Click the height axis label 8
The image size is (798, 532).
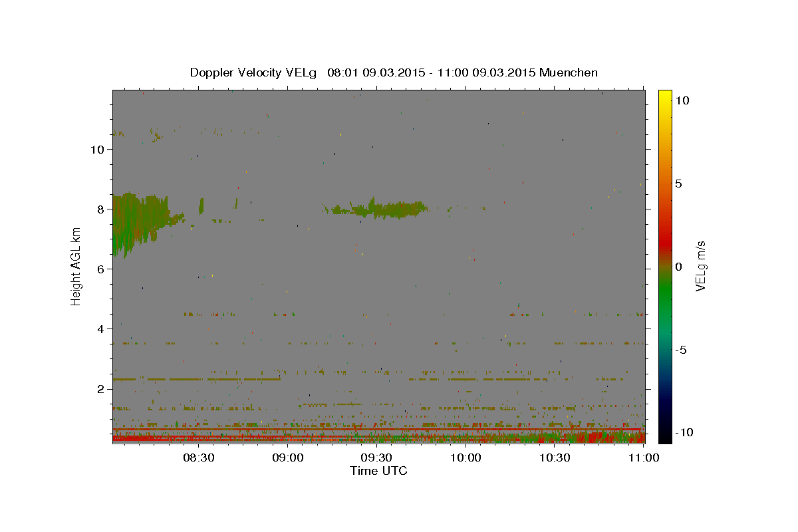click(x=102, y=209)
